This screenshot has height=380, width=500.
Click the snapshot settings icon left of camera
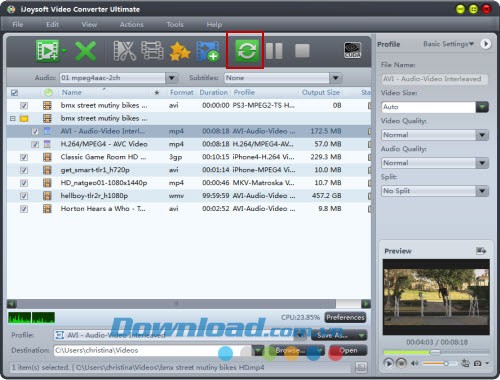465,363
